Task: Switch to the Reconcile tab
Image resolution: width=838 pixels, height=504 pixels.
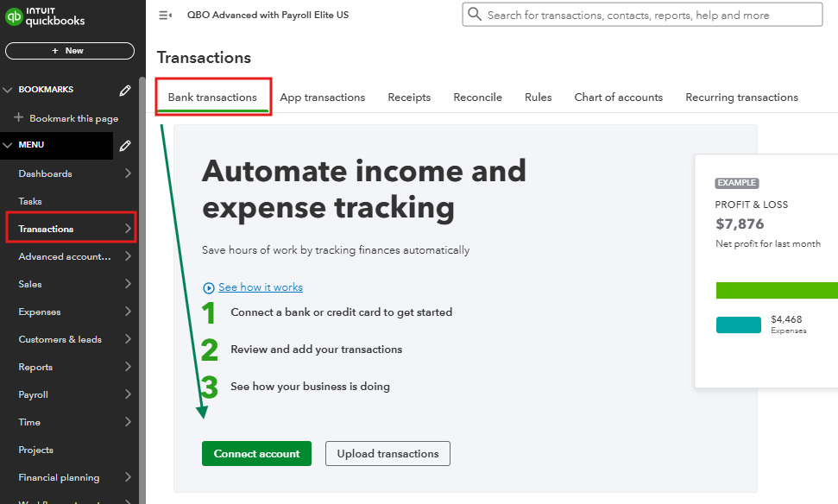Action: 478,98
